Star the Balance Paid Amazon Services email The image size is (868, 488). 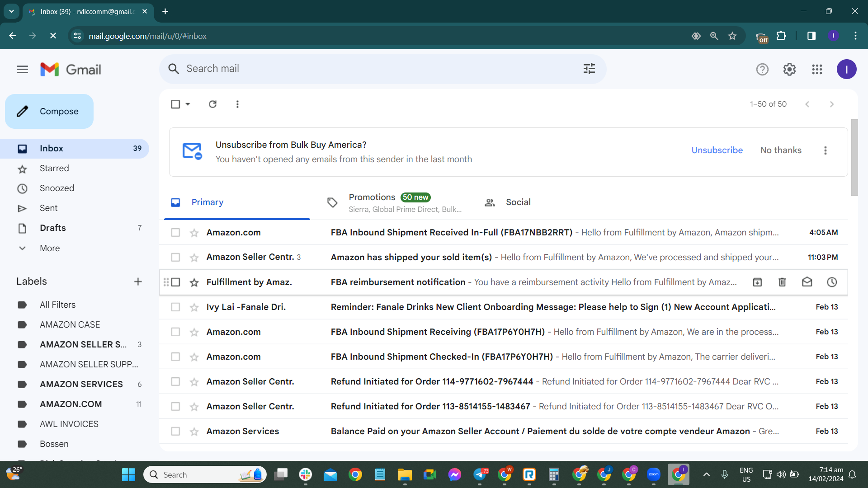[x=194, y=432]
